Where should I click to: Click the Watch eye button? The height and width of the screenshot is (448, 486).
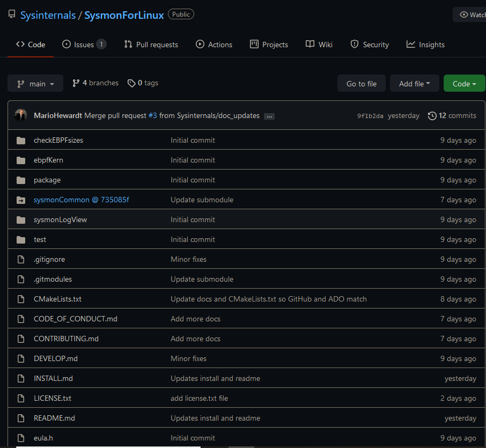470,14
